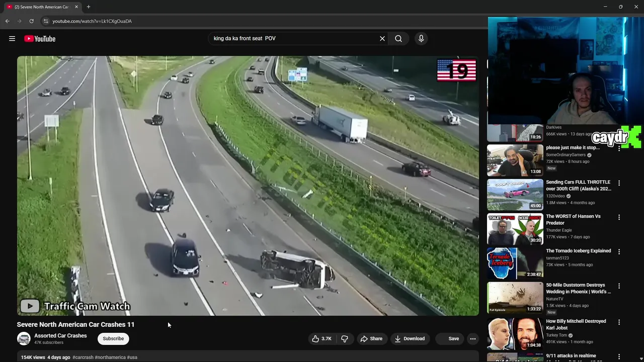Open a new browser tab

coord(89,7)
